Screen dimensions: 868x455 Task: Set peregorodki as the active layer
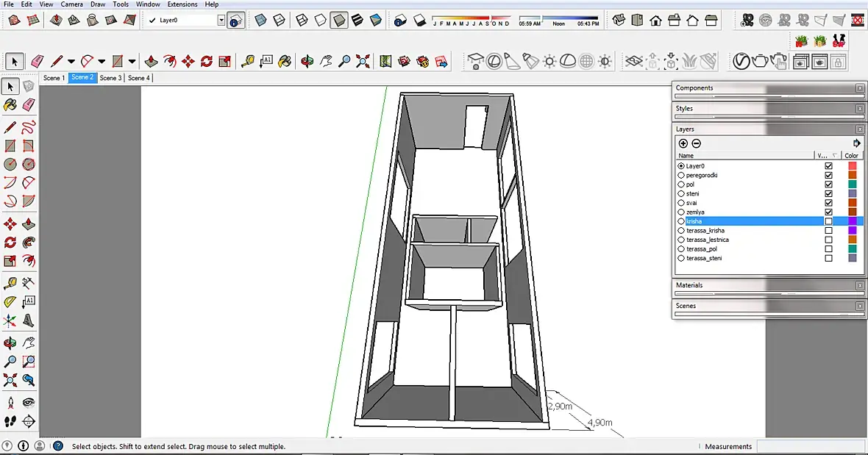(681, 176)
